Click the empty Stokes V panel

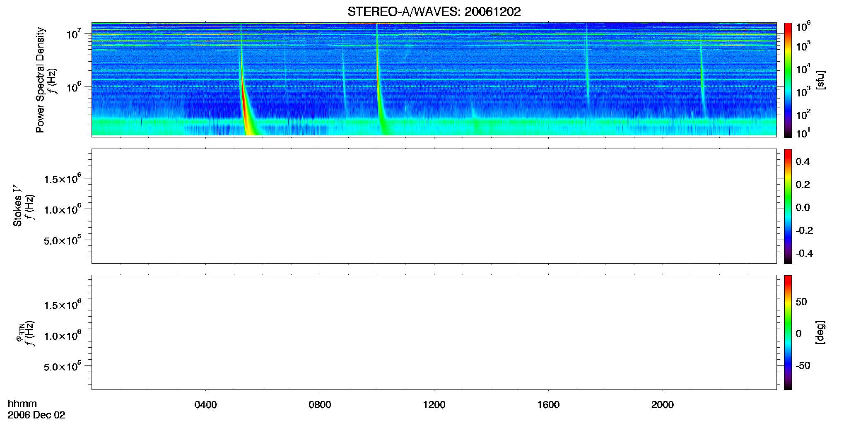(x=434, y=206)
